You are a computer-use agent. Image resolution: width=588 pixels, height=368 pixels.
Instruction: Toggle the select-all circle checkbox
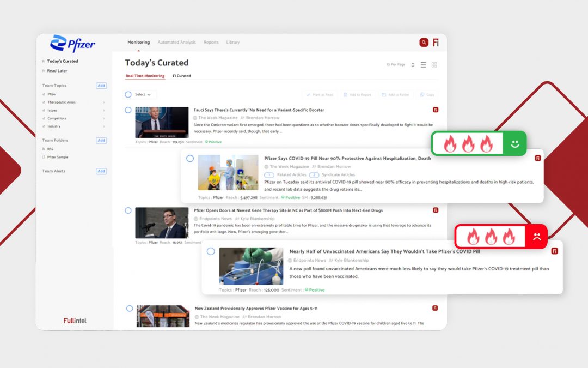coord(128,95)
